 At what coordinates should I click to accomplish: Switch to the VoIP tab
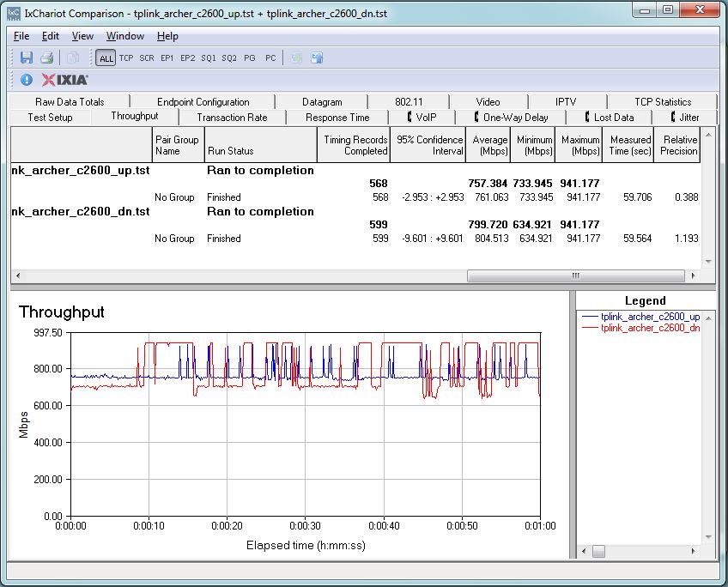[422, 118]
